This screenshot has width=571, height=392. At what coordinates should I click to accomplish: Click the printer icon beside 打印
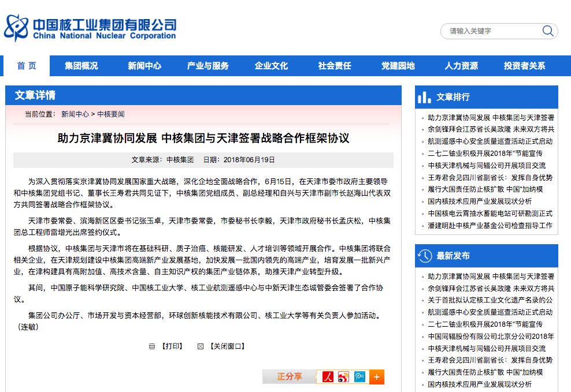[x=152, y=346]
